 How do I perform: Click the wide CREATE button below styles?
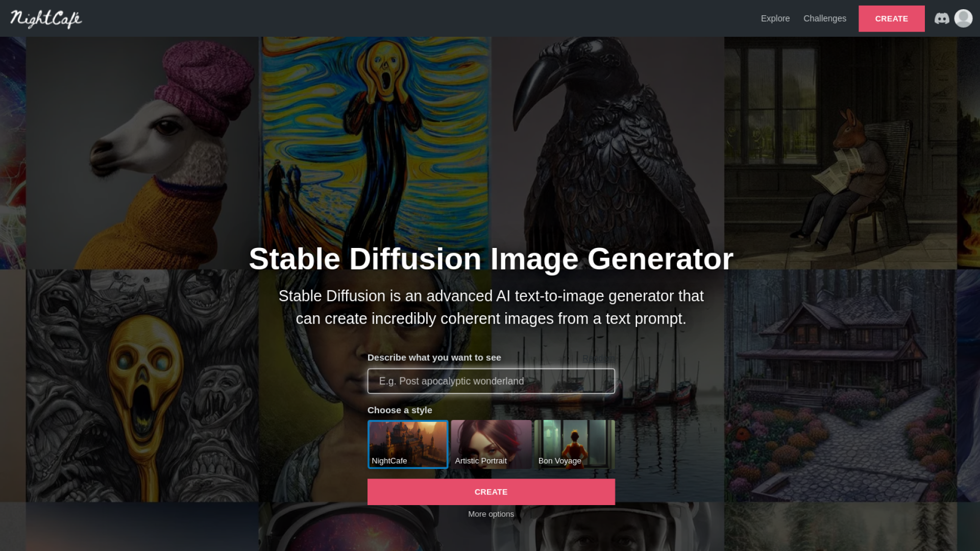(491, 492)
